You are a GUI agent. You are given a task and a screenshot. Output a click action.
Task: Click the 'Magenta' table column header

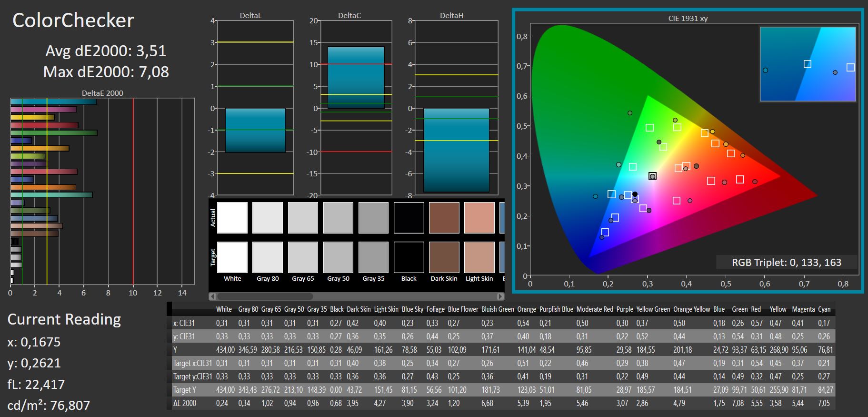pyautogui.click(x=803, y=309)
